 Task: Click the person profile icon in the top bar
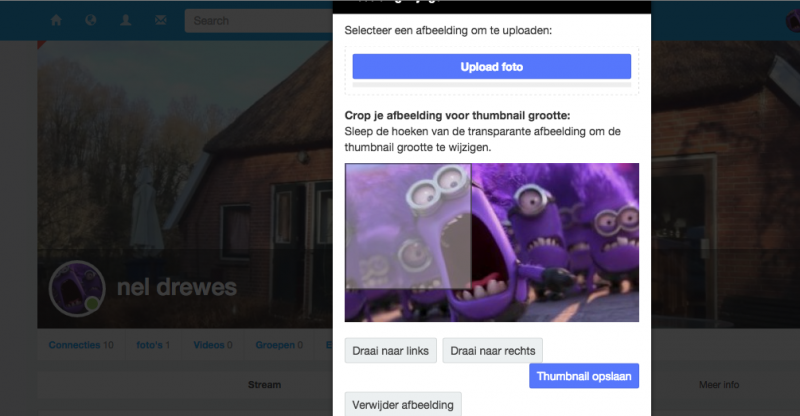[126, 20]
